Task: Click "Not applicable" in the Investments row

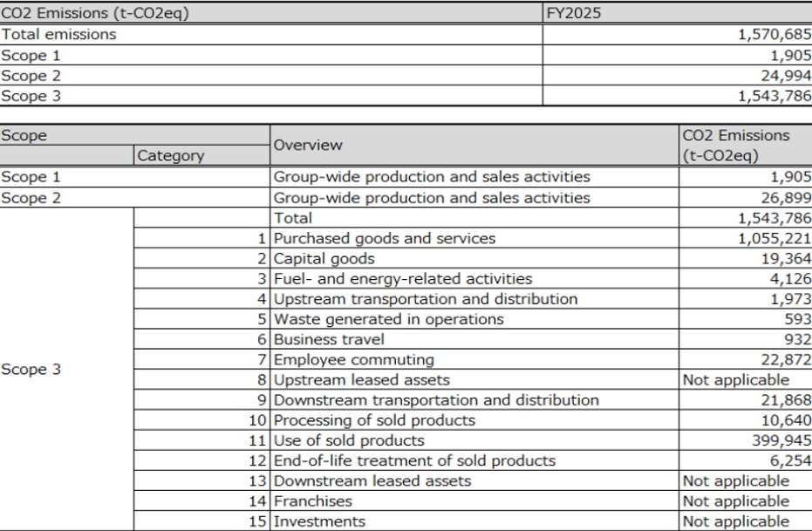Action: pyautogui.click(x=746, y=521)
